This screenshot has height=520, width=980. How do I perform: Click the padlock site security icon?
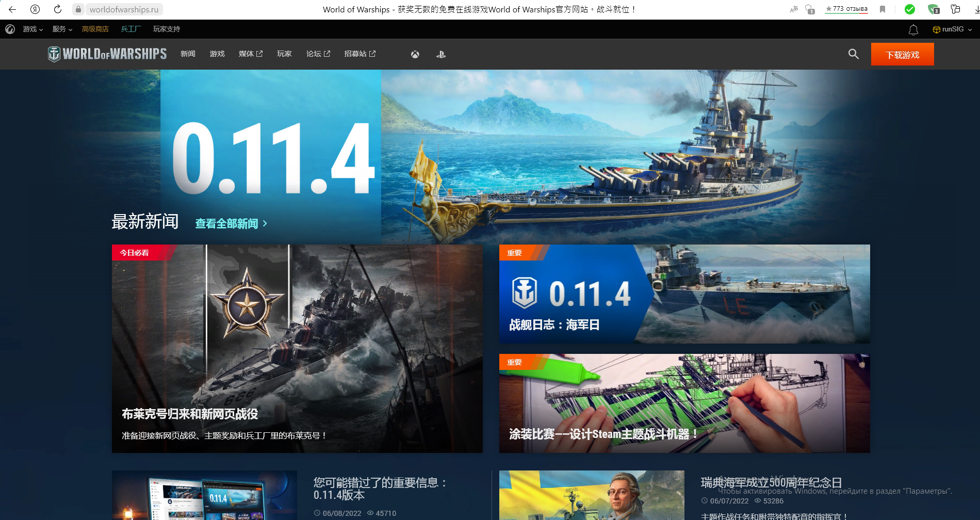tap(78, 9)
